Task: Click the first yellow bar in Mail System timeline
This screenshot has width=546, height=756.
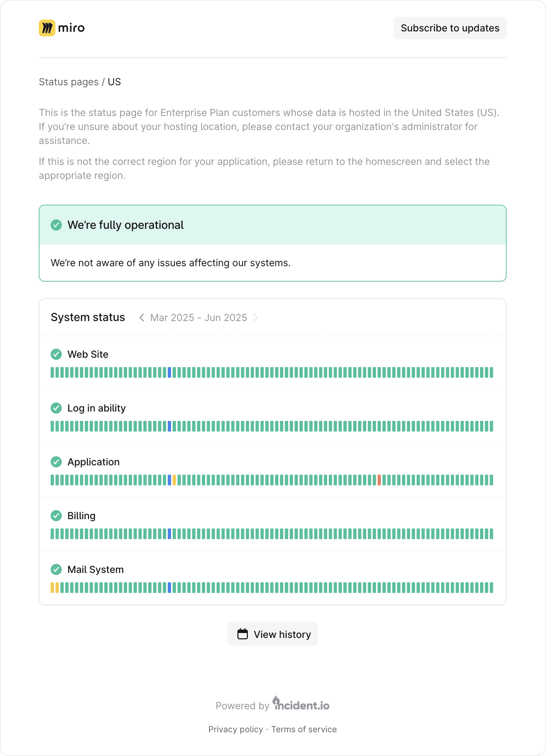Action: coord(52,588)
